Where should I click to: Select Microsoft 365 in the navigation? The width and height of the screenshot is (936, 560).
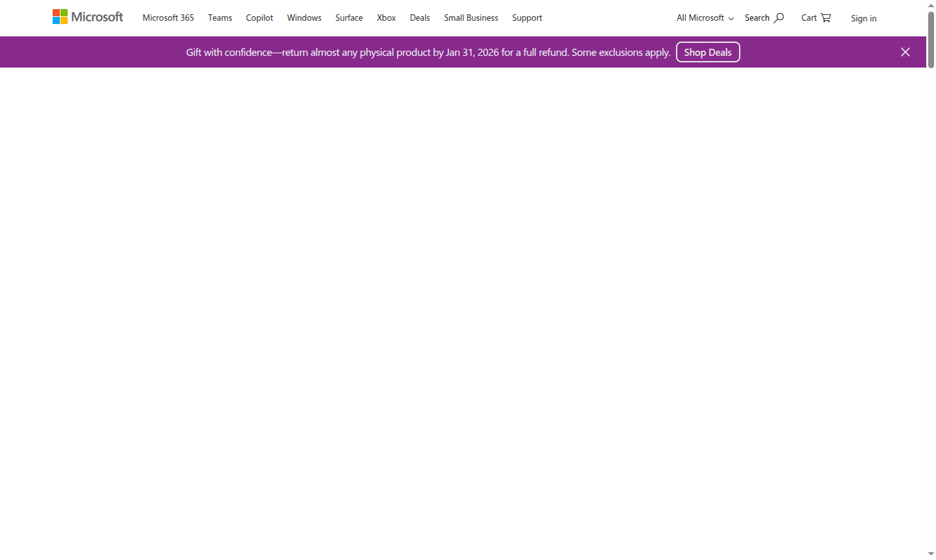point(168,18)
